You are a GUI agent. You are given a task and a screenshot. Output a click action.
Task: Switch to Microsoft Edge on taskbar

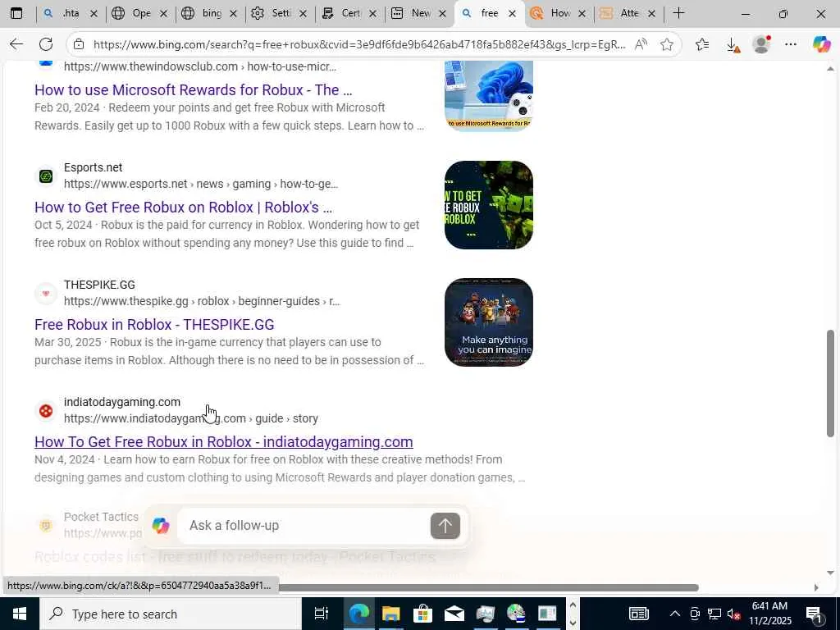coord(359,614)
